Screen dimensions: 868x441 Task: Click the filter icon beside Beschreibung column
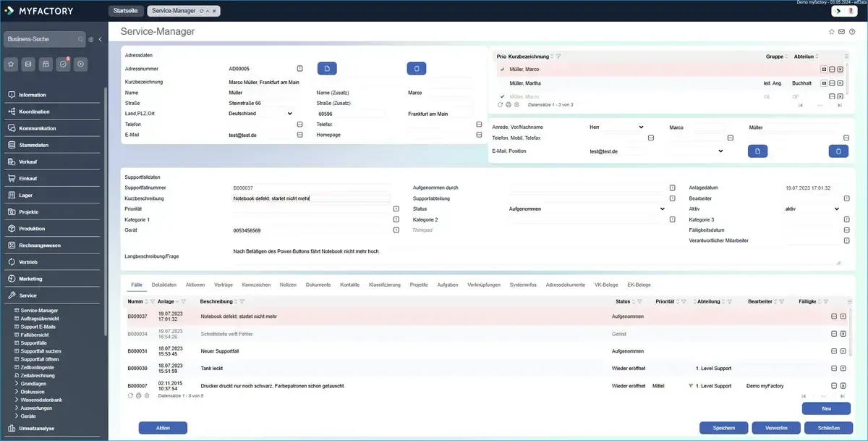pyautogui.click(x=242, y=301)
